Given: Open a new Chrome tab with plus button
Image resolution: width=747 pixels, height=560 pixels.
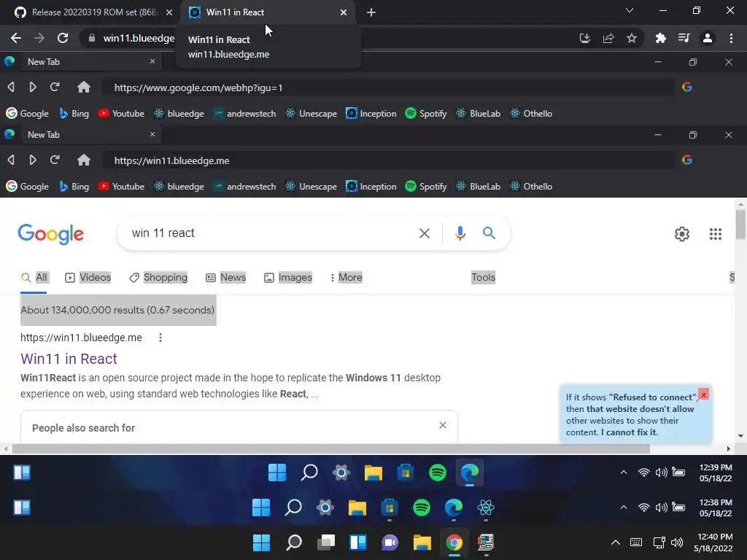Looking at the screenshot, I should 371,12.
